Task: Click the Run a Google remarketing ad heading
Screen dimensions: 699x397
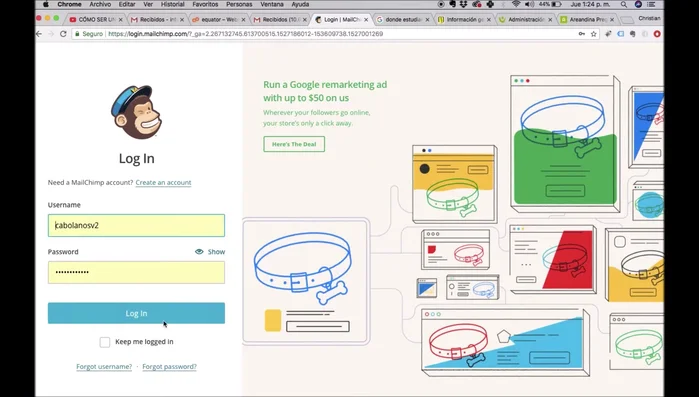Action: tap(325, 91)
